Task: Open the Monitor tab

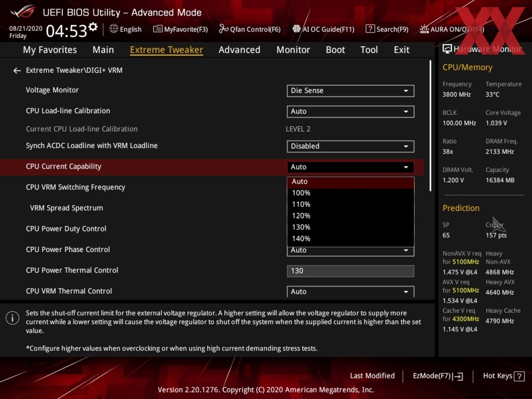Action: (293, 50)
